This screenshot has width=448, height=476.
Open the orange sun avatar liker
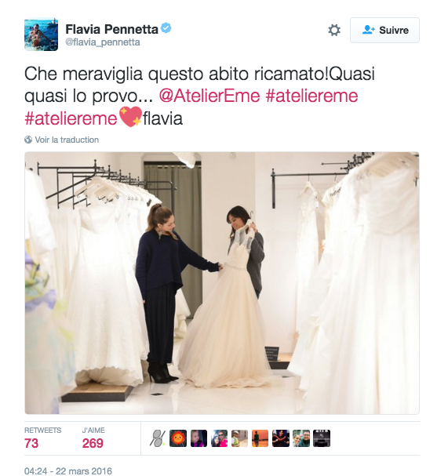click(x=178, y=438)
